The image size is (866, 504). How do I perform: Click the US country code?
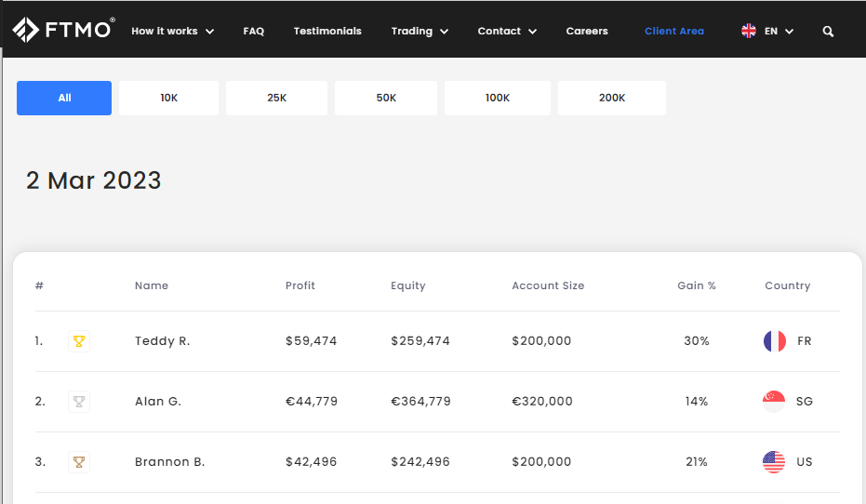click(x=804, y=461)
